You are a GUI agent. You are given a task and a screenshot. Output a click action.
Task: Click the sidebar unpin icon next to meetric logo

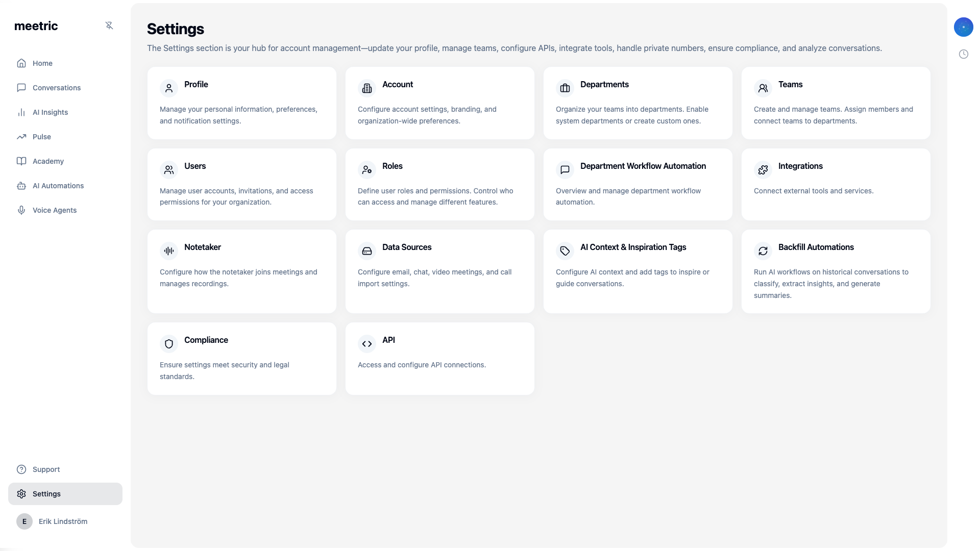pos(109,26)
